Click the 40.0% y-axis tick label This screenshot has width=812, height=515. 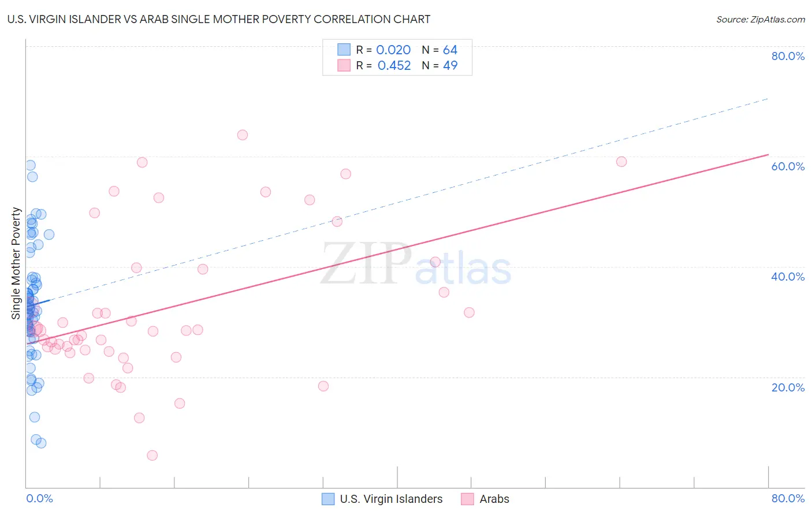pyautogui.click(x=788, y=277)
